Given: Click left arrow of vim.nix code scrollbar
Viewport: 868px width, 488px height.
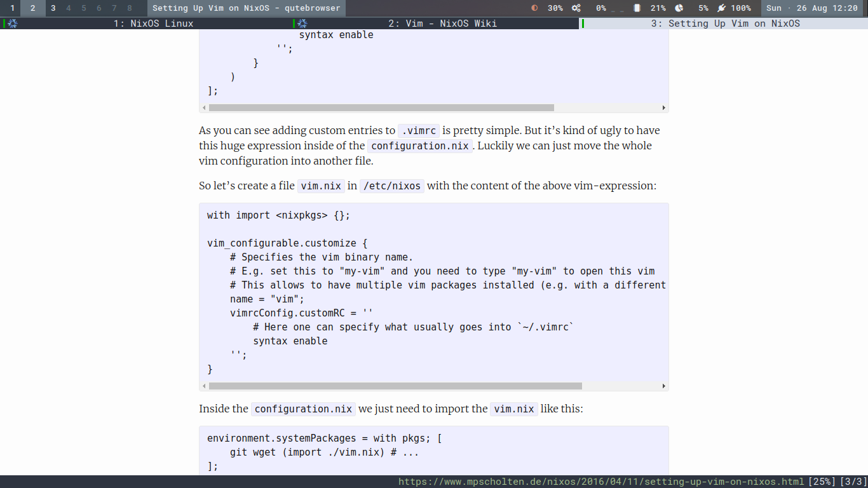Looking at the screenshot, I should pyautogui.click(x=204, y=386).
